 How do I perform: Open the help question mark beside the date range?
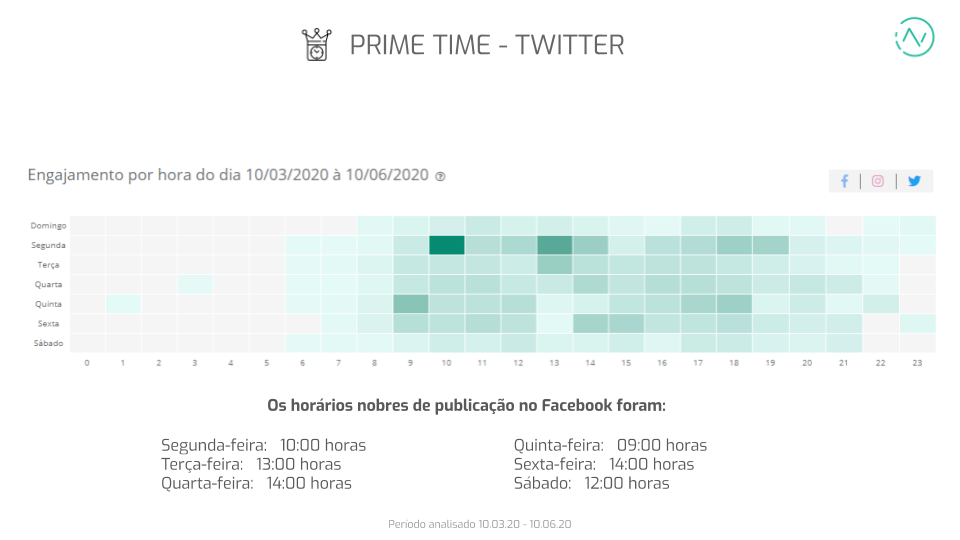440,176
